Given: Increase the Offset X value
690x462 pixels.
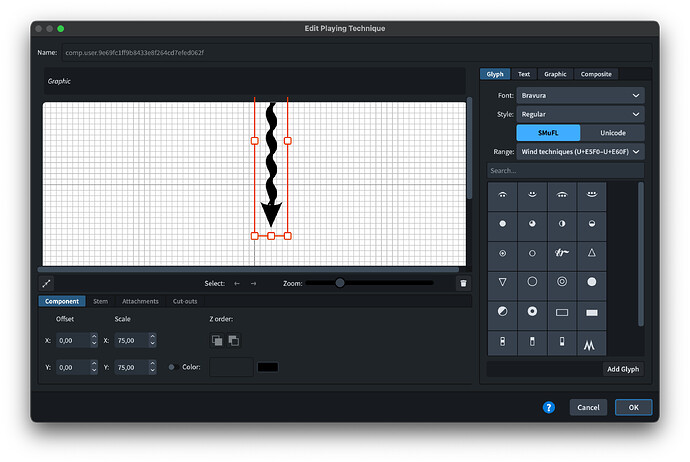Looking at the screenshot, I should click(94, 337).
